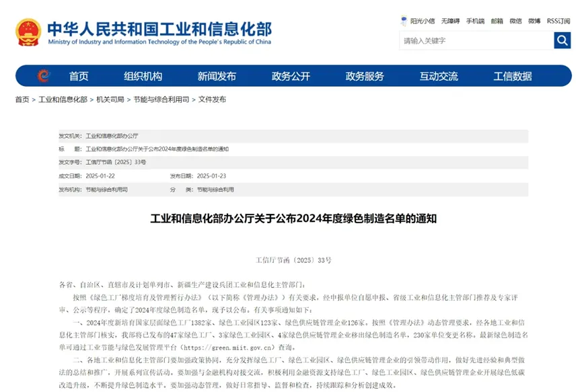Screen dimensions: 582x392
Task: Go to 新闻发布 in the navigation bar
Action: [217, 76]
